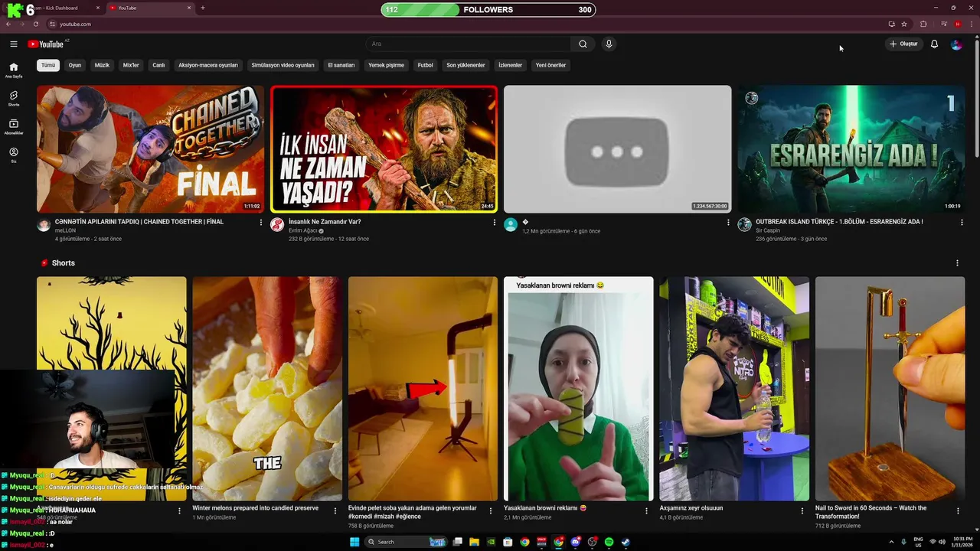Click the meLLON channel avatar
The width and height of the screenshot is (980, 551).
pyautogui.click(x=44, y=224)
